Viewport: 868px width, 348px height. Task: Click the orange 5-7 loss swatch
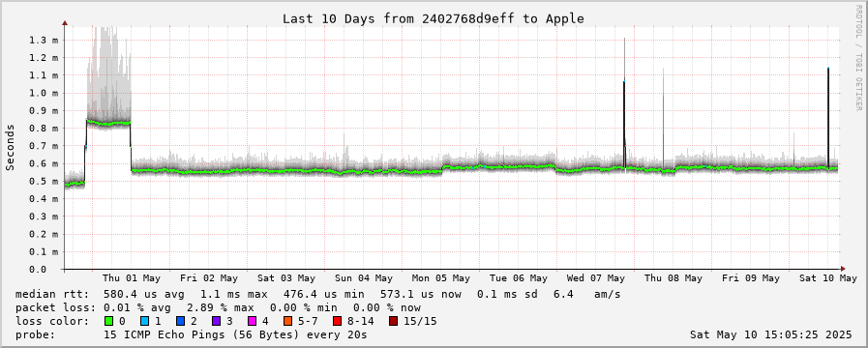[286, 321]
